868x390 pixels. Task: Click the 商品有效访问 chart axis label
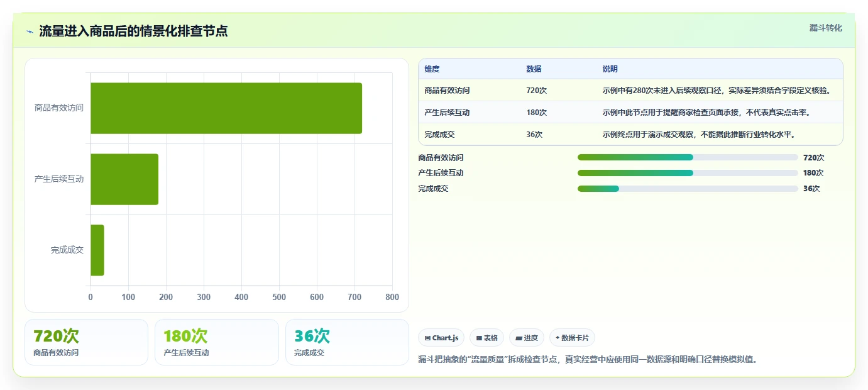point(59,108)
